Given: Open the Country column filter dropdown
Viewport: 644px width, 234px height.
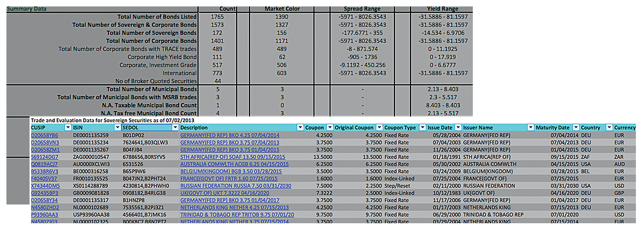Looking at the screenshot, I should (609, 128).
